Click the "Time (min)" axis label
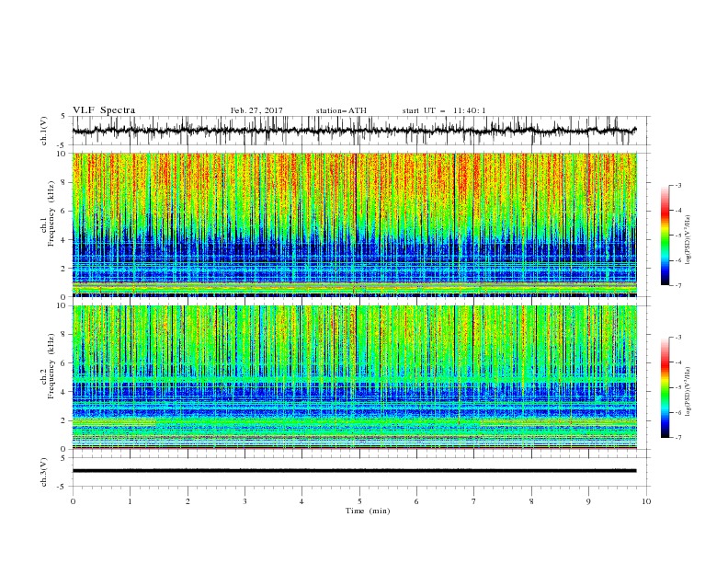 [x=368, y=511]
